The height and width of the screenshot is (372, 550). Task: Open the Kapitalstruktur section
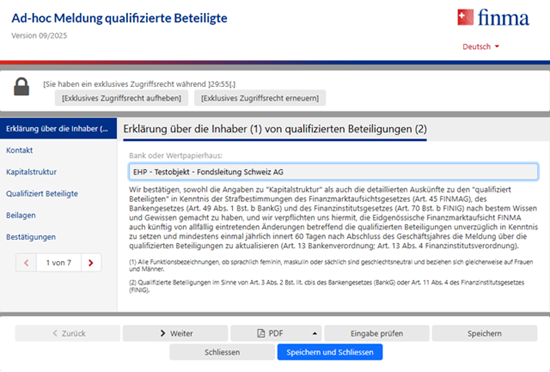(31, 172)
